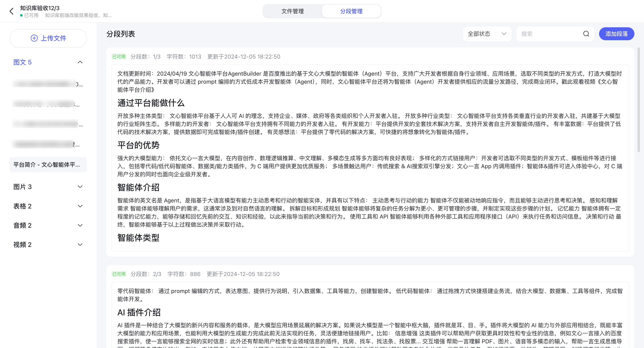Viewport: 644px width, 348px height.
Task: Collapse the 图文 5 group
Action: (x=80, y=62)
